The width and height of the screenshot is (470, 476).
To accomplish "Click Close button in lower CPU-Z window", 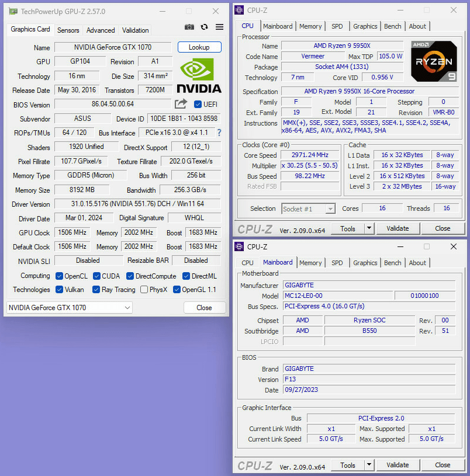I will coord(443,465).
